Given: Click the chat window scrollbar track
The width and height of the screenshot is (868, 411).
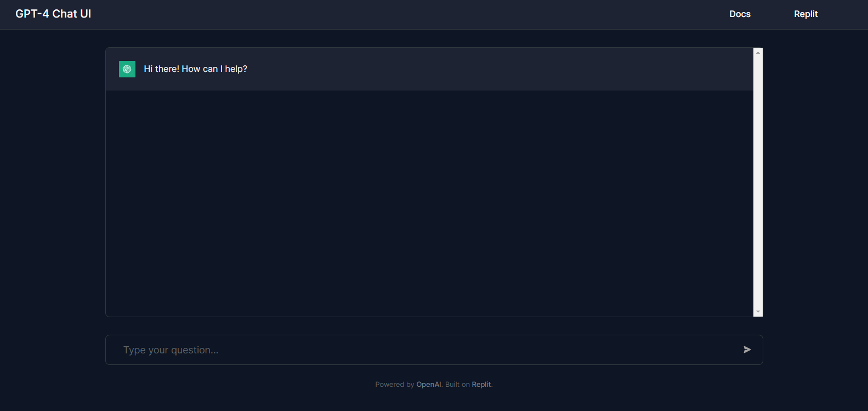Looking at the screenshot, I should 758,181.
